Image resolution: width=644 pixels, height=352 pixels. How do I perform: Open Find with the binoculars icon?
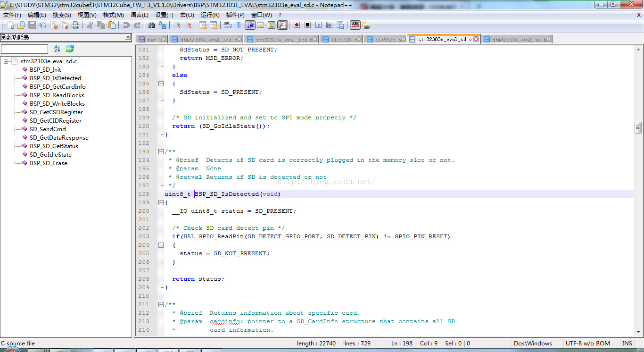pos(151,25)
